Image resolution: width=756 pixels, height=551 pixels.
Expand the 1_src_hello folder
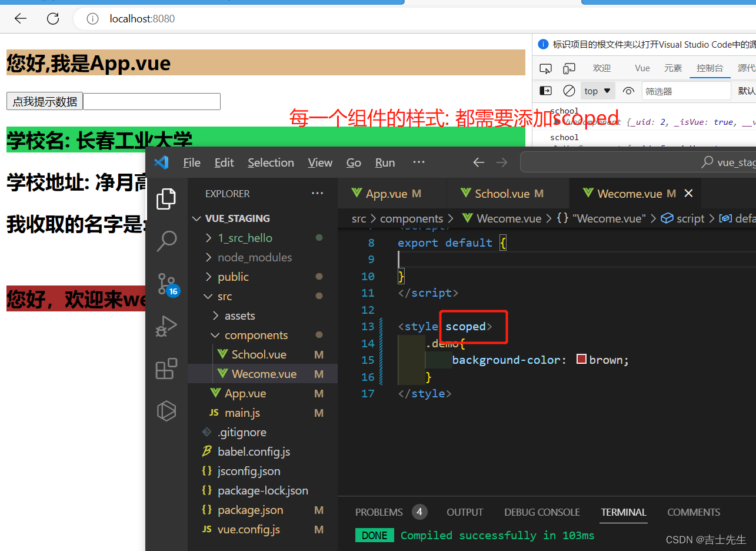[x=263, y=238]
